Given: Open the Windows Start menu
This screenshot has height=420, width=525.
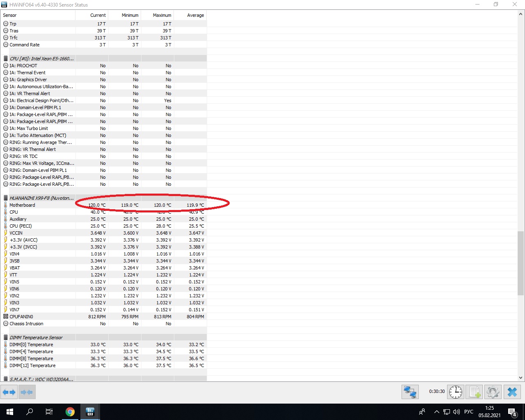Looking at the screenshot, I should click(10, 412).
